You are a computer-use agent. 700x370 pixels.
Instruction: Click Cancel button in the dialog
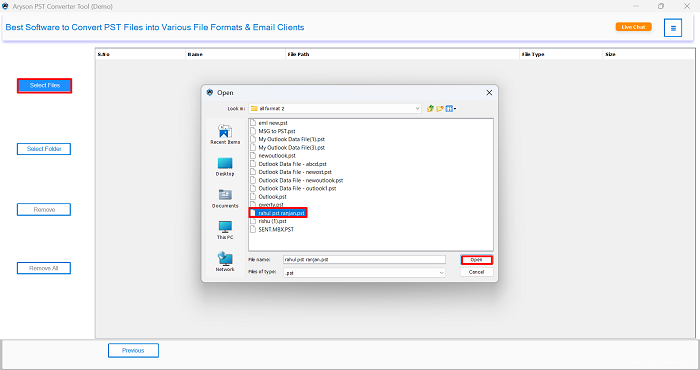click(x=476, y=272)
